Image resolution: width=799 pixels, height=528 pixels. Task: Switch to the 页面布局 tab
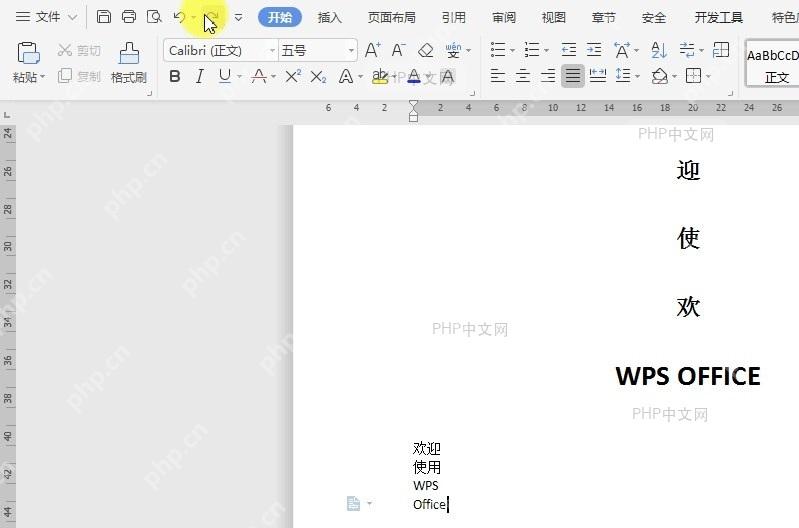391,17
